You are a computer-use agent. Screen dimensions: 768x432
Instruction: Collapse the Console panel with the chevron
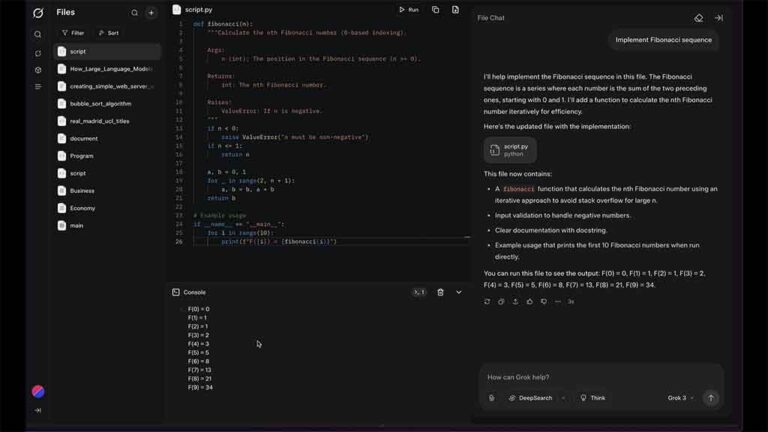pos(459,292)
